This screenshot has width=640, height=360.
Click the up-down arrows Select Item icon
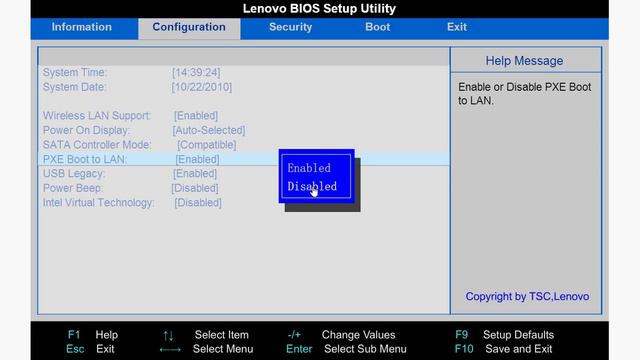click(168, 336)
